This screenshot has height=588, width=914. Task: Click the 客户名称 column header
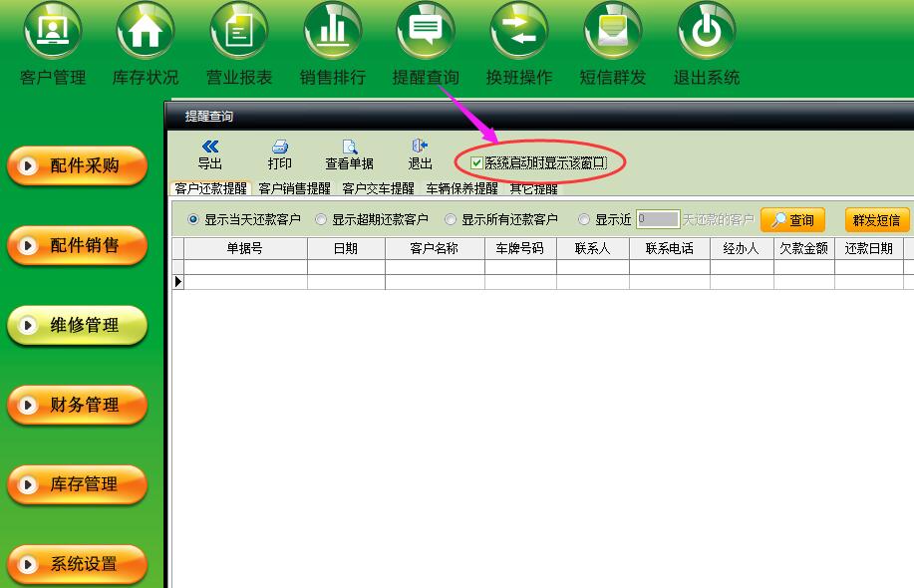point(435,248)
